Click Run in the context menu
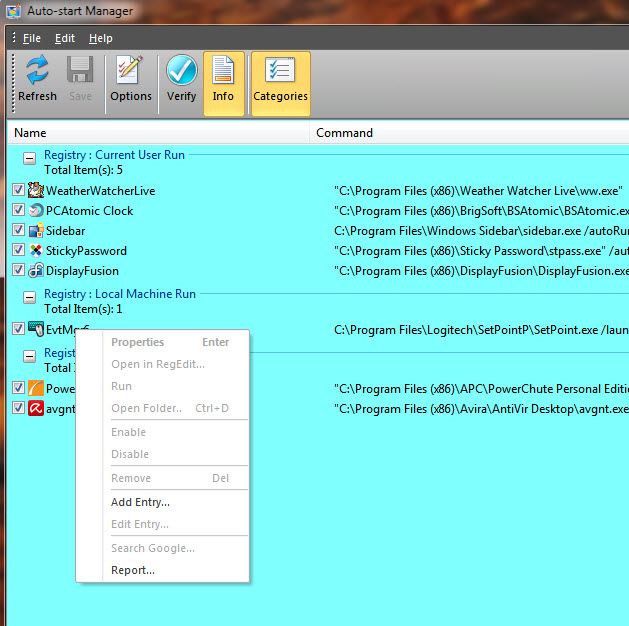 (x=162, y=386)
